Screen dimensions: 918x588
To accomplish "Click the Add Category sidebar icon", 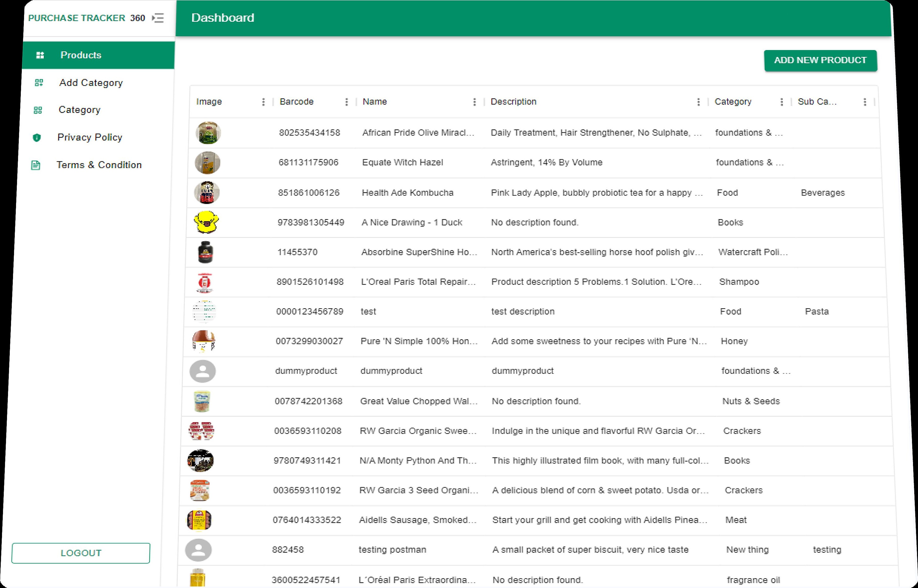I will (x=39, y=82).
